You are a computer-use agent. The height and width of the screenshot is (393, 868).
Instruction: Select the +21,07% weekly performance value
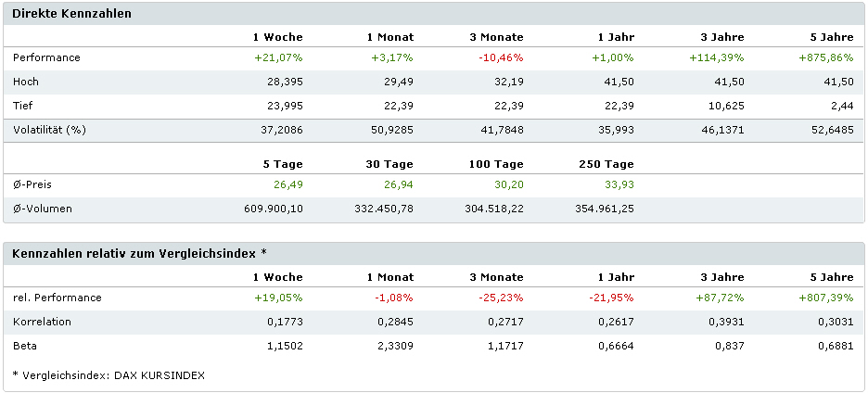point(277,57)
